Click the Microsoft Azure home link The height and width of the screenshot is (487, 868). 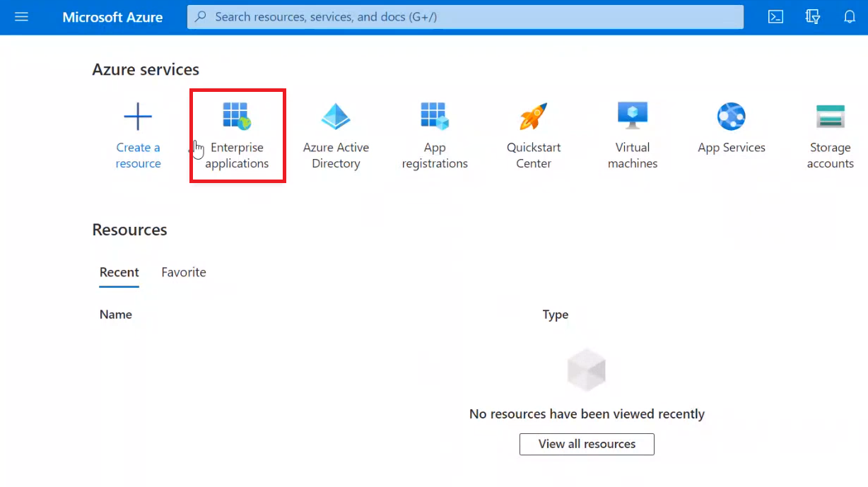(112, 17)
